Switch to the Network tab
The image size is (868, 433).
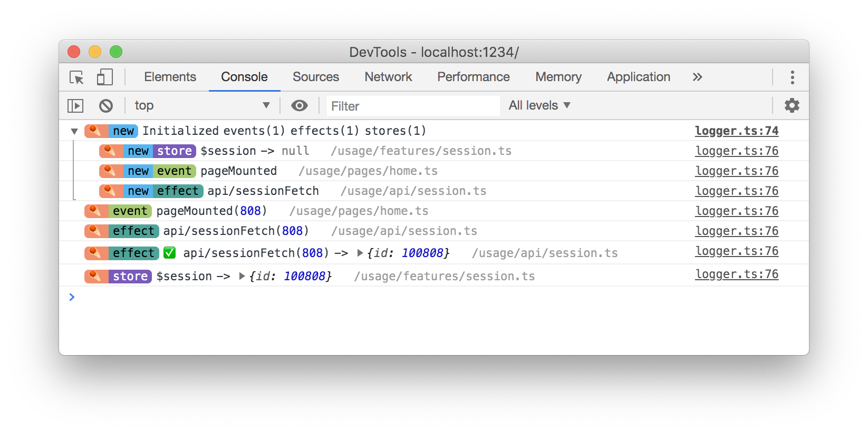(x=388, y=77)
